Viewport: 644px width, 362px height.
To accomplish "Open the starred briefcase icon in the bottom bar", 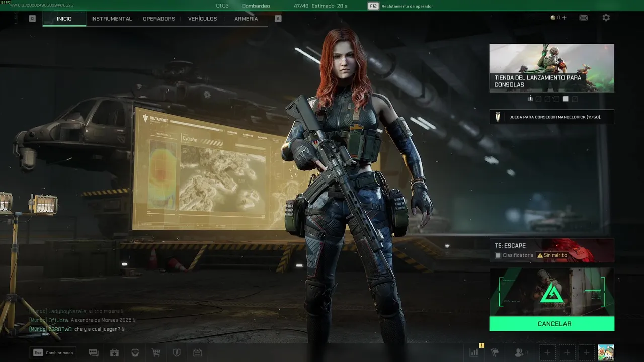I will pos(114,353).
